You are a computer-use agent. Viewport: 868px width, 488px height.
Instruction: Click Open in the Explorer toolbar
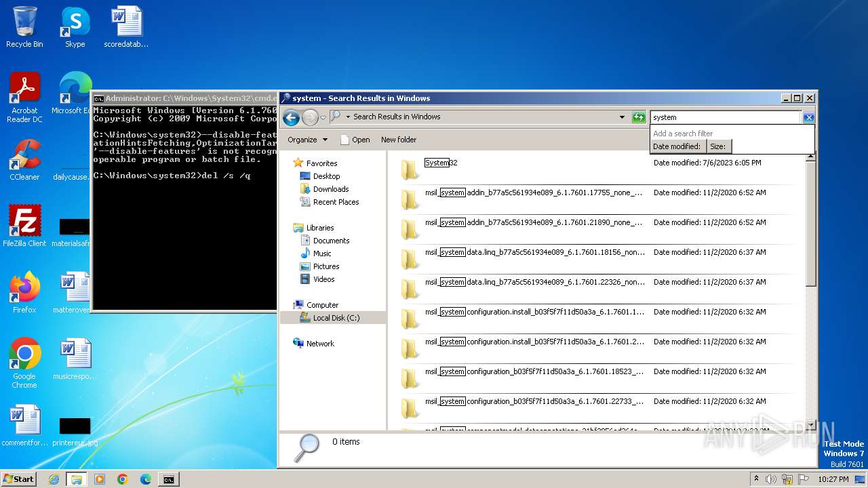(355, 140)
